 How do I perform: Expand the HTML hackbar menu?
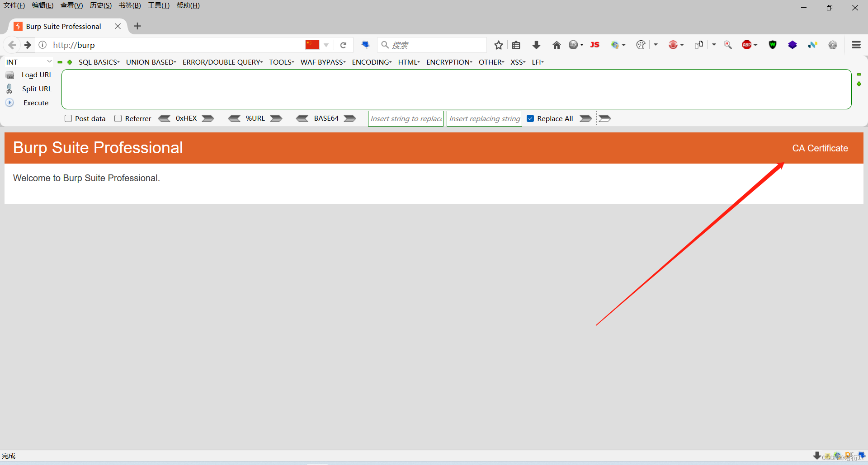409,62
